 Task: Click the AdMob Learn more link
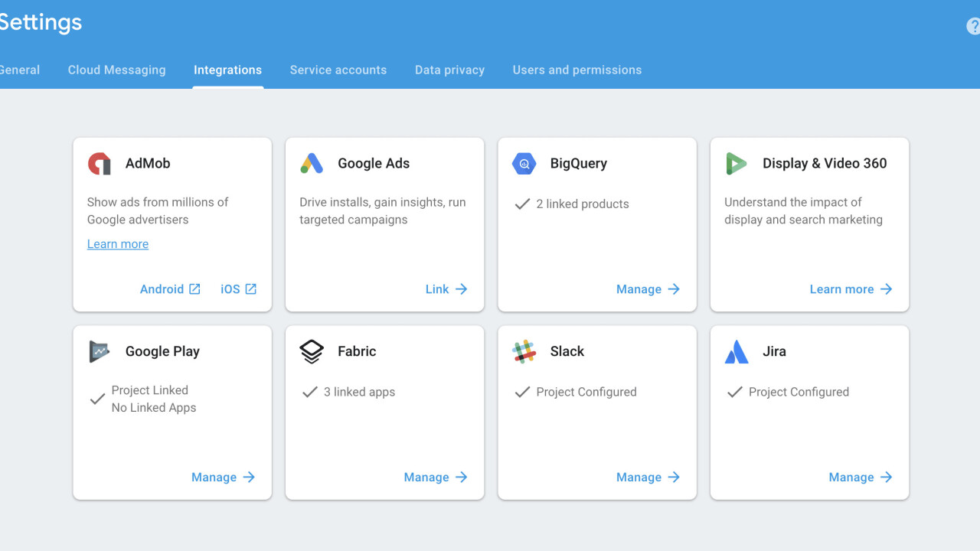pyautogui.click(x=118, y=244)
